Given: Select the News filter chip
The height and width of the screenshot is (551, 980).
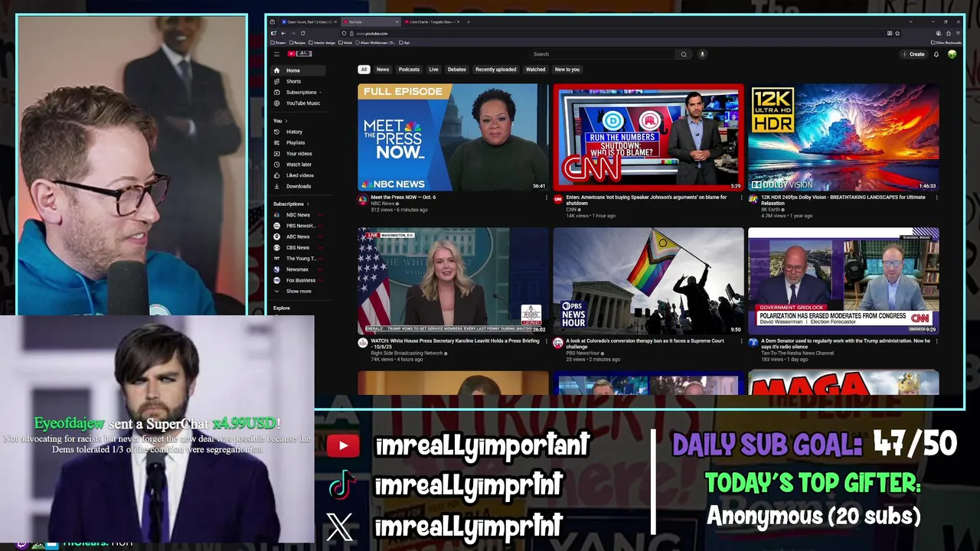Looking at the screenshot, I should click(383, 70).
